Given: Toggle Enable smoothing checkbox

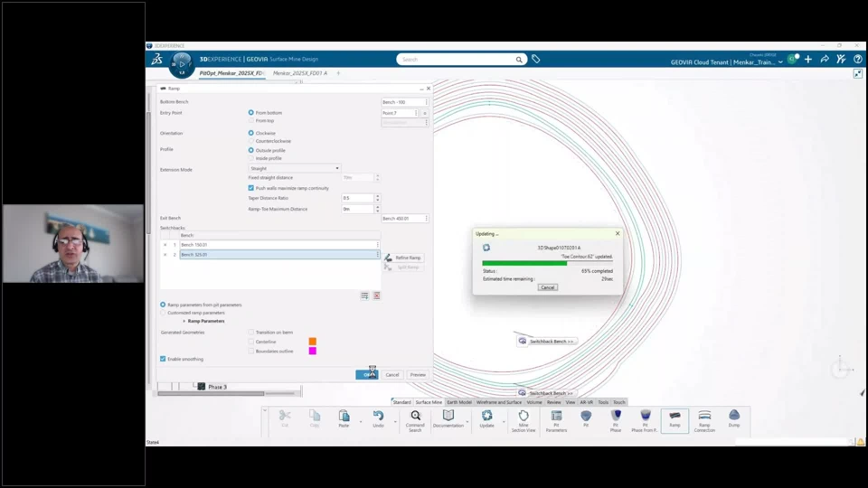Looking at the screenshot, I should pyautogui.click(x=163, y=359).
